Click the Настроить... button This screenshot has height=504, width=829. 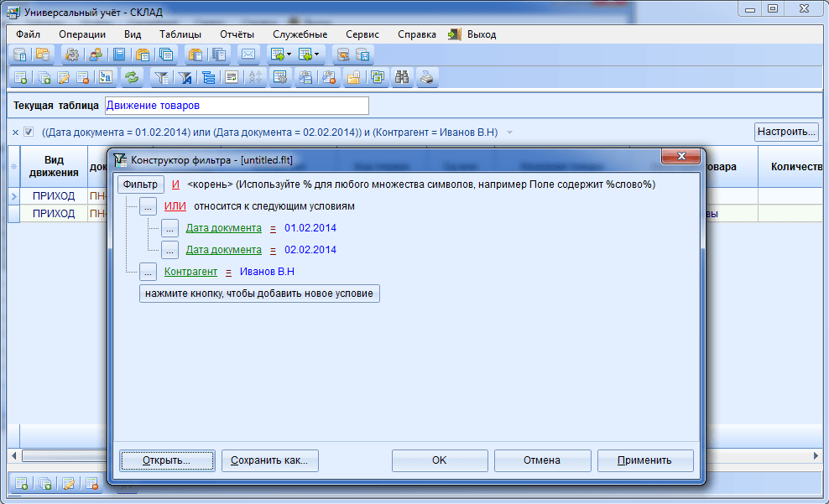[x=786, y=132]
